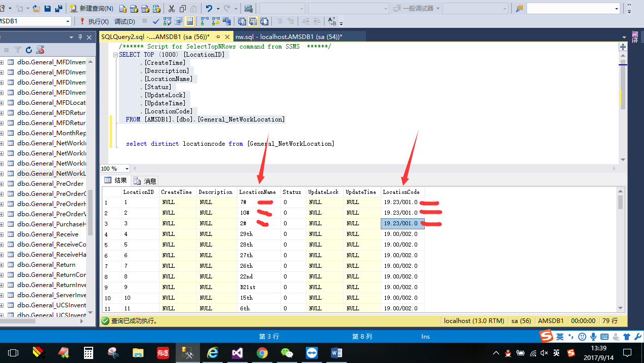Click the Object Explorer refresh icon

click(29, 50)
